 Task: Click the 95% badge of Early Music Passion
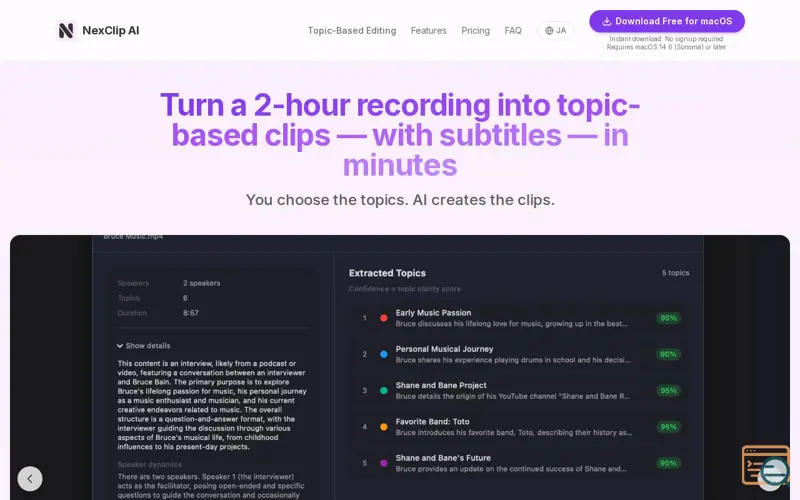[x=668, y=318]
